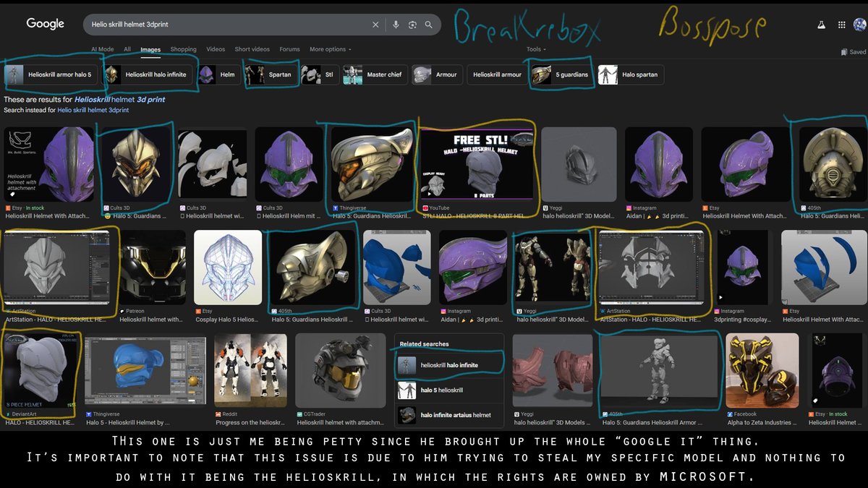Viewport: 868px width, 488px height.
Task: Submit search with magnifier icon
Action: 428,25
